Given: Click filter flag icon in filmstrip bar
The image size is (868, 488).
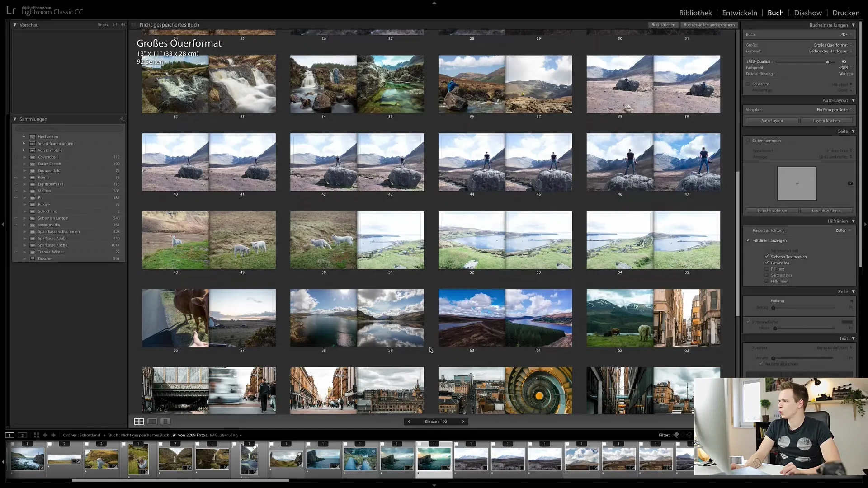Looking at the screenshot, I should [676, 435].
